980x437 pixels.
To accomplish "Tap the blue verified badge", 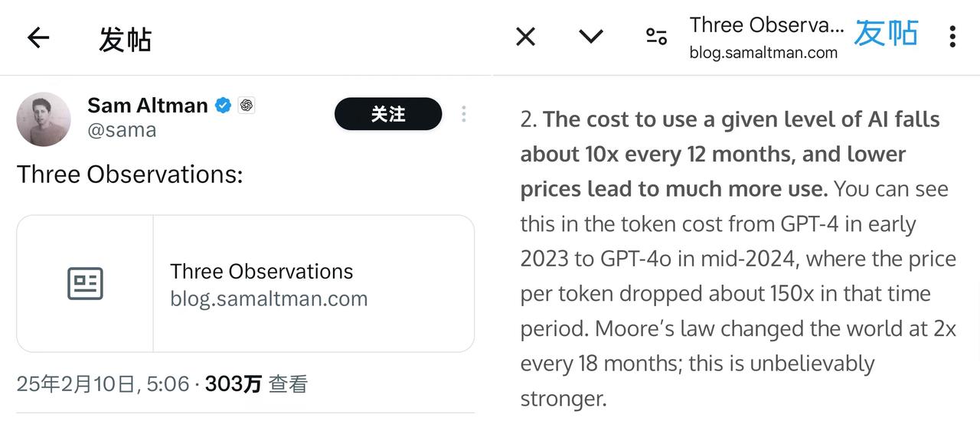I will pos(223,106).
